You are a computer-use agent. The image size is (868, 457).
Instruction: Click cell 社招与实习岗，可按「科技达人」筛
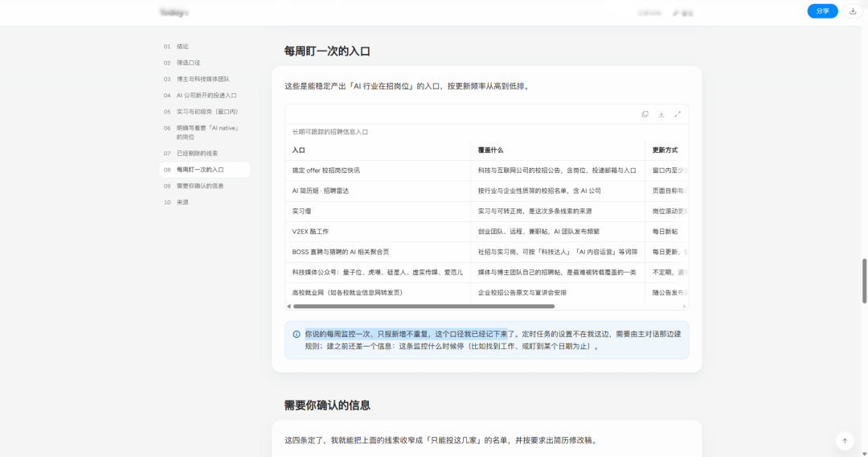[x=558, y=252]
